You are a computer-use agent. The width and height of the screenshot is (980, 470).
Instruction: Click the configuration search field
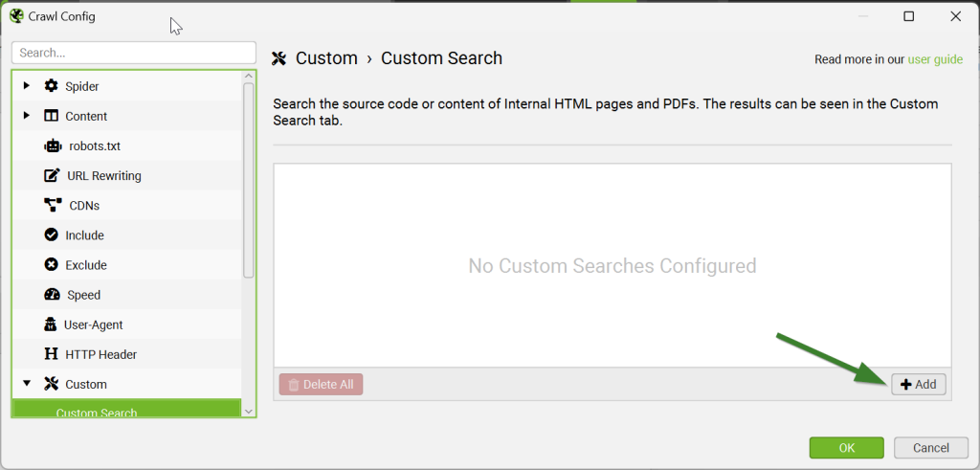pos(134,53)
